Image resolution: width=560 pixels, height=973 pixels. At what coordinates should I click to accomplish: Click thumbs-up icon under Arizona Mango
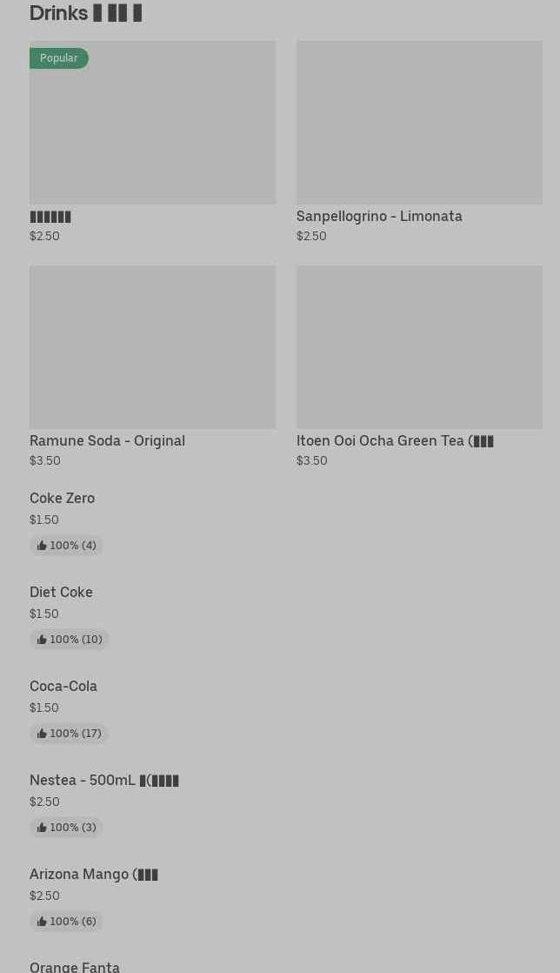tap(42, 922)
